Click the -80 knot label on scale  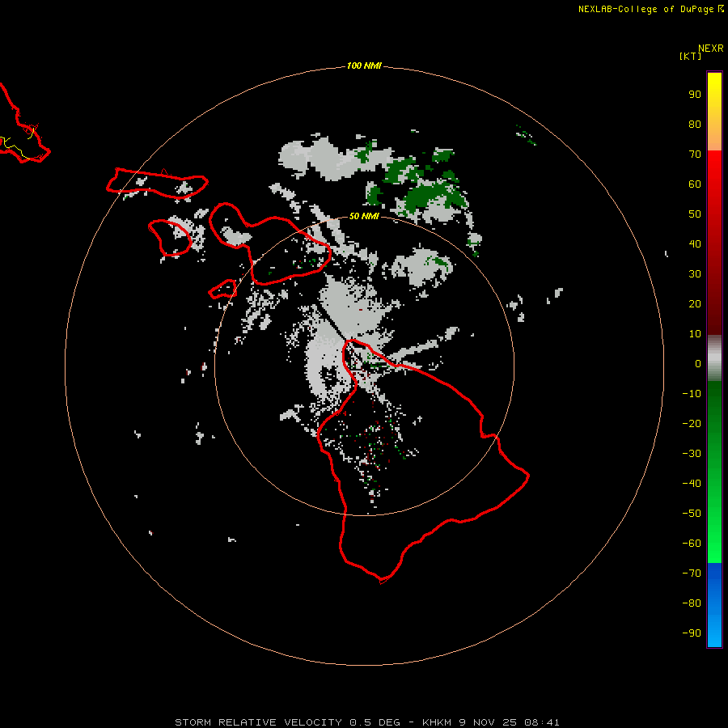[692, 603]
